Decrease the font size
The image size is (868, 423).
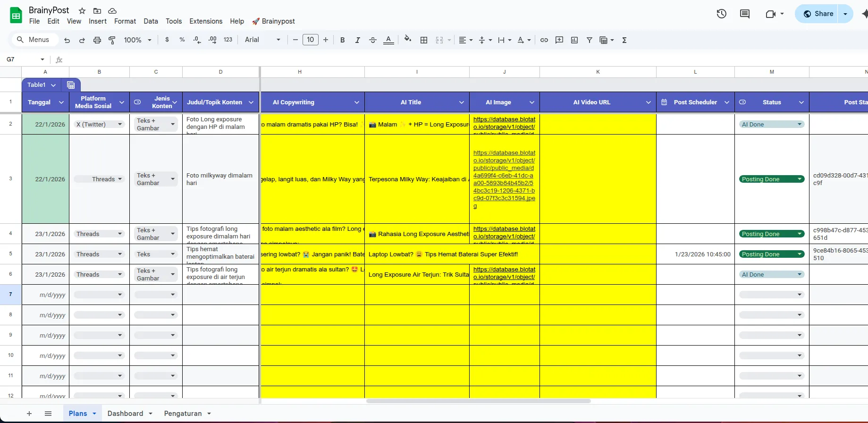click(x=295, y=40)
